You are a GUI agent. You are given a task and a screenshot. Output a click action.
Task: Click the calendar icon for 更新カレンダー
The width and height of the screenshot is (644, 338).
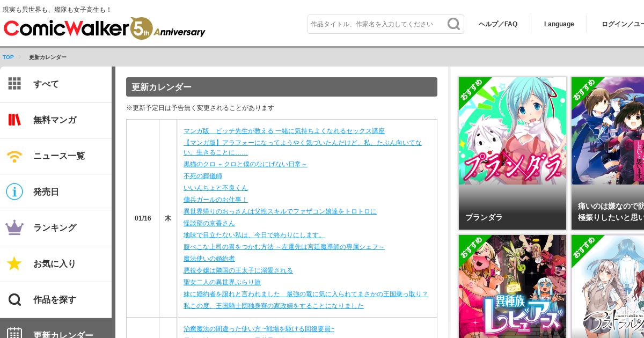(14, 334)
